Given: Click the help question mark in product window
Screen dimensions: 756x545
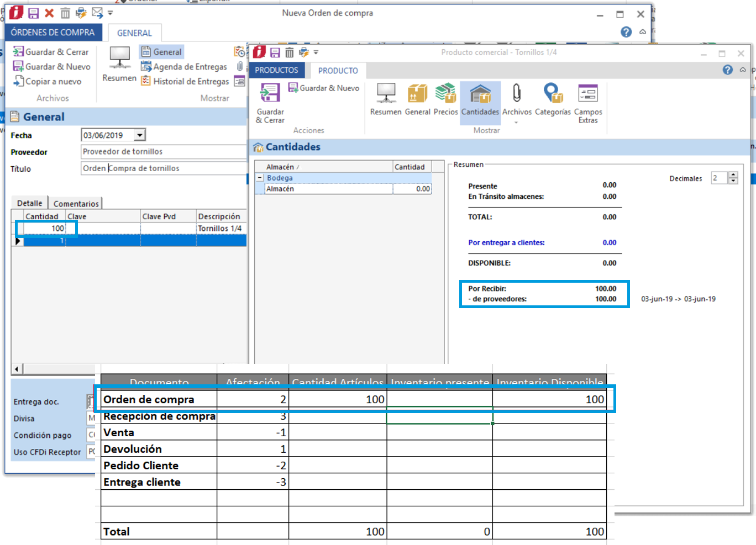Looking at the screenshot, I should click(x=728, y=70).
